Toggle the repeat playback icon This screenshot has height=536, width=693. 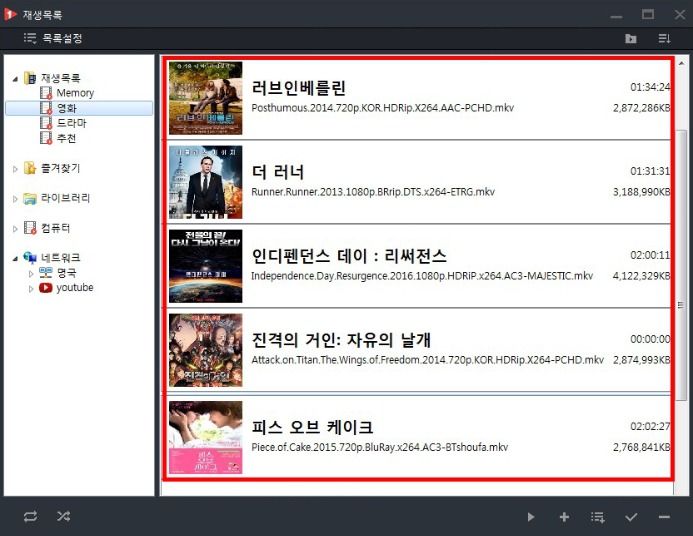tap(30, 516)
